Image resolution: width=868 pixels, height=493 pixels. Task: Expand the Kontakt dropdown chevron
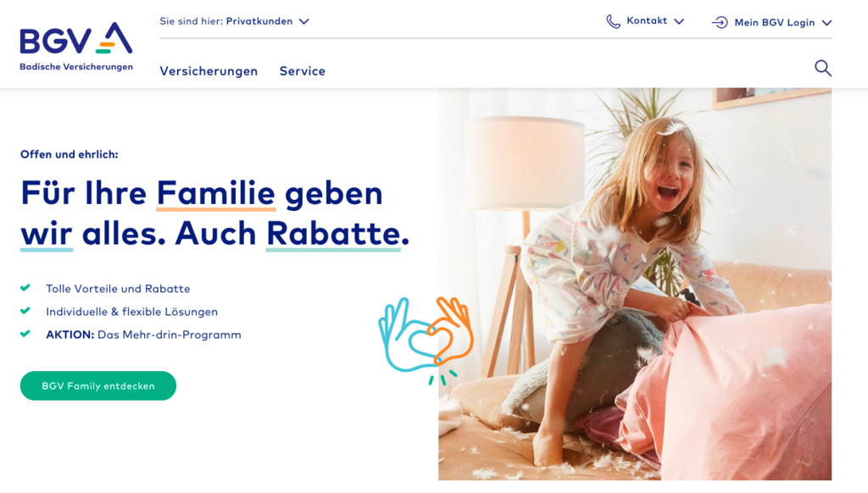(679, 21)
